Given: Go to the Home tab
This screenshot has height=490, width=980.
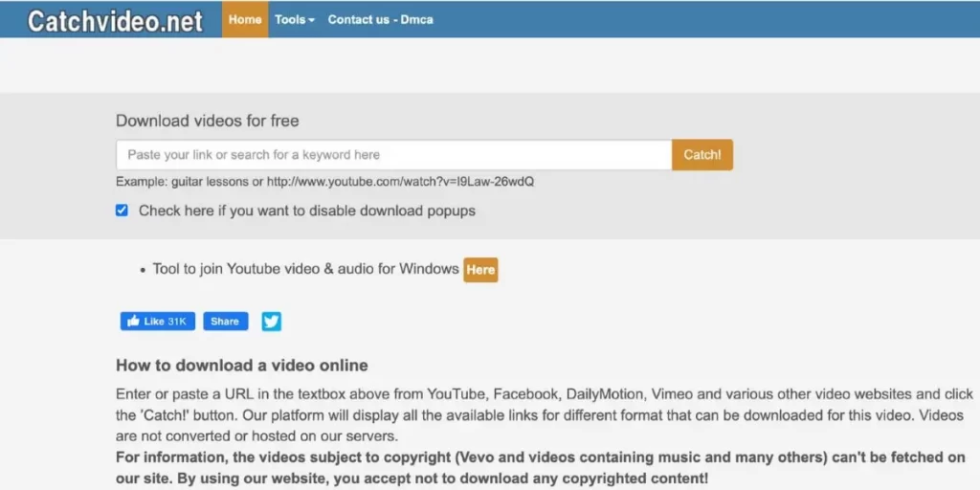Looking at the screenshot, I should tap(245, 19).
